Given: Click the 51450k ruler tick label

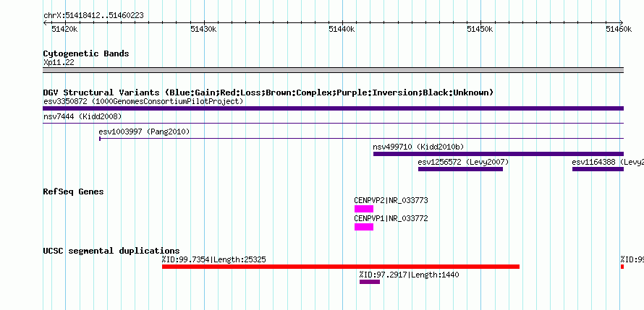Looking at the screenshot, I should (x=480, y=29).
